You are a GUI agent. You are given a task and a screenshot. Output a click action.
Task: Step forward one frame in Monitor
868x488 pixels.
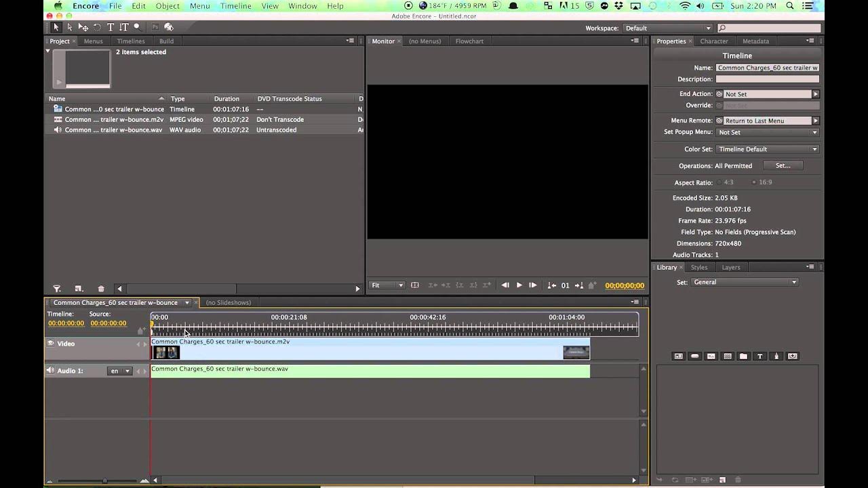click(x=533, y=285)
